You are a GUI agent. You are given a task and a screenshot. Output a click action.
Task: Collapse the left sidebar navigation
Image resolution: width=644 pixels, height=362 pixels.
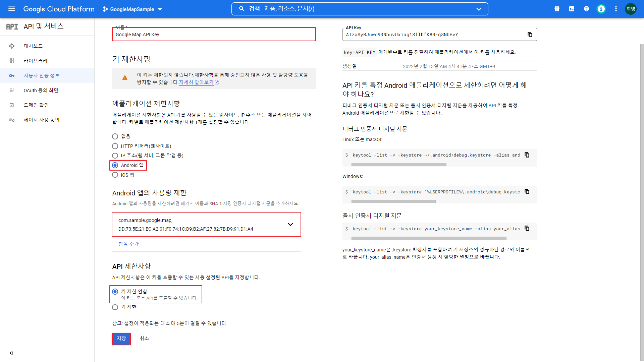12,353
